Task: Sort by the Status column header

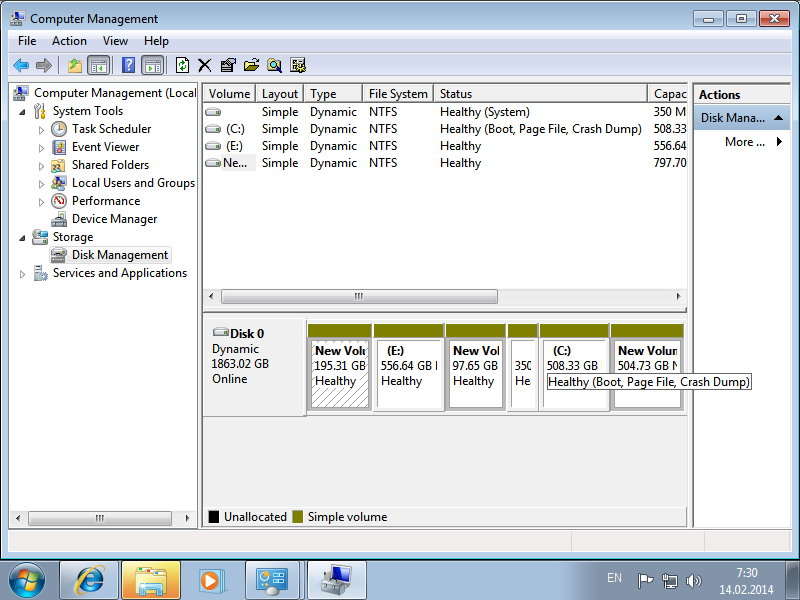Action: pyautogui.click(x=540, y=94)
